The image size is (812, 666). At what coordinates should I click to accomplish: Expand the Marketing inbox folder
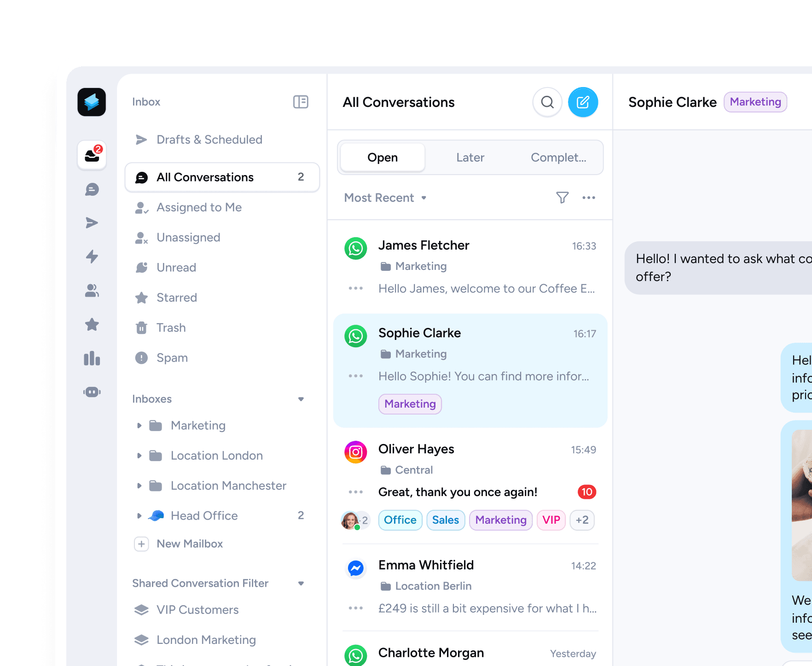[139, 426]
